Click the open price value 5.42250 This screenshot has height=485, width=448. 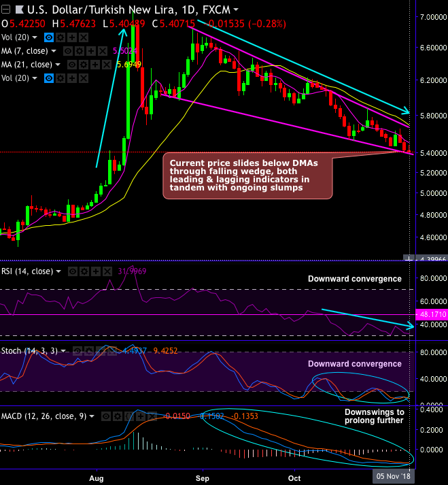[x=27, y=24]
